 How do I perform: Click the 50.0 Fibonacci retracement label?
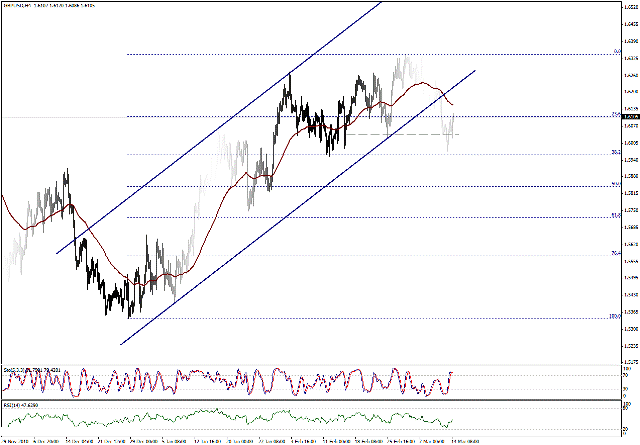[614, 185]
